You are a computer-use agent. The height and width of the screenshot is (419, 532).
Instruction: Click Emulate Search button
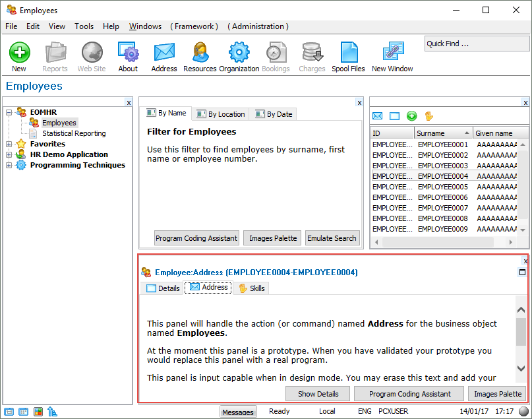pos(332,238)
